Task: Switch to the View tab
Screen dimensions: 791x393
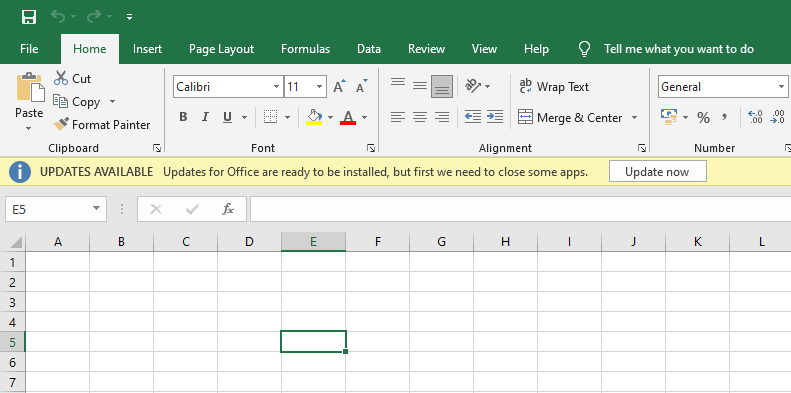Action: point(484,49)
